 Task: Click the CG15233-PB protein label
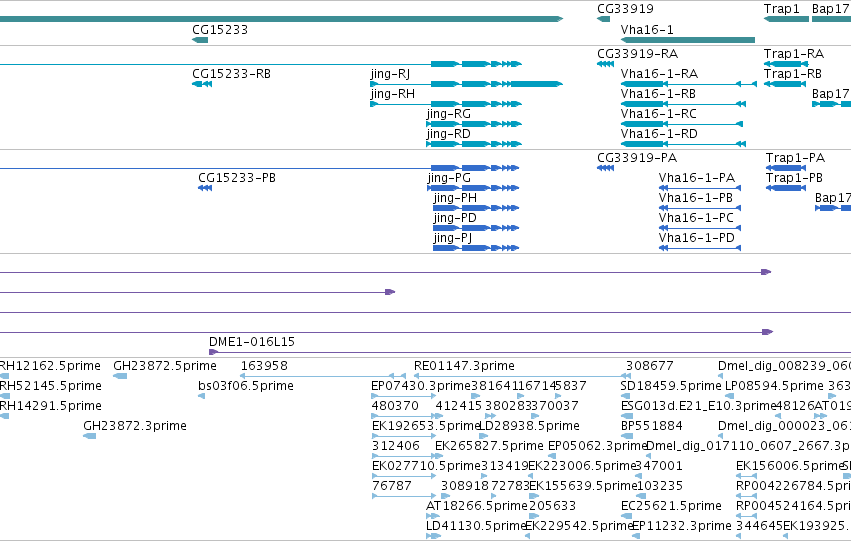[237, 178]
